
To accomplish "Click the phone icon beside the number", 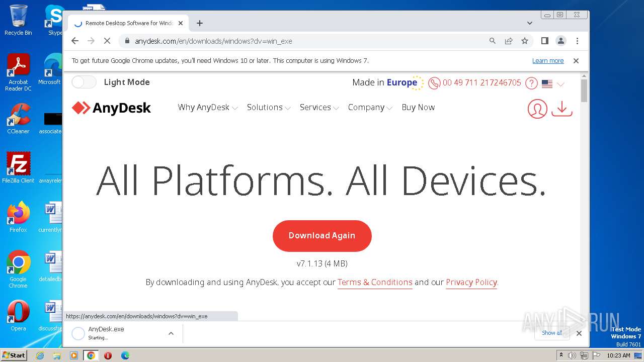I will coord(434,83).
